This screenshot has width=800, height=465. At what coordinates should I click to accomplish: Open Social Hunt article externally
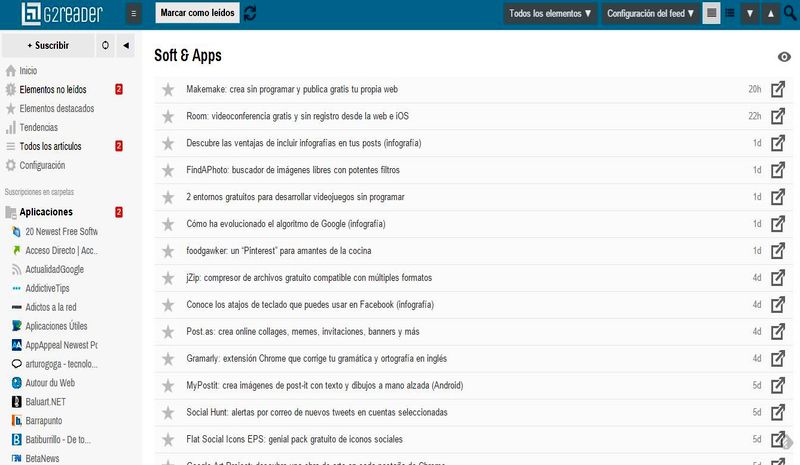pyautogui.click(x=778, y=412)
